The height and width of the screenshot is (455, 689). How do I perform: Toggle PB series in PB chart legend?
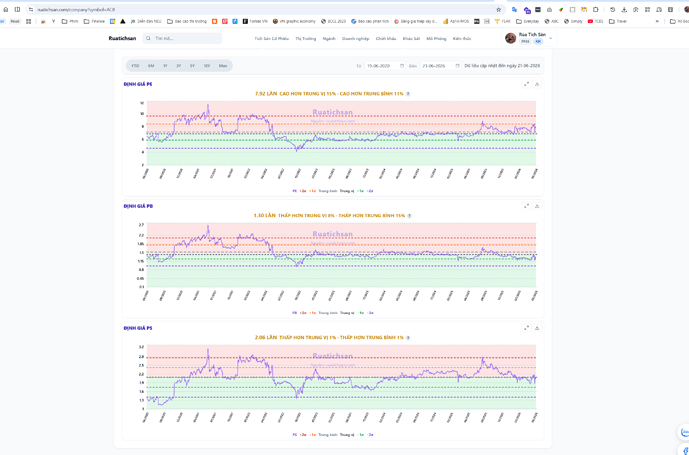[x=294, y=313]
